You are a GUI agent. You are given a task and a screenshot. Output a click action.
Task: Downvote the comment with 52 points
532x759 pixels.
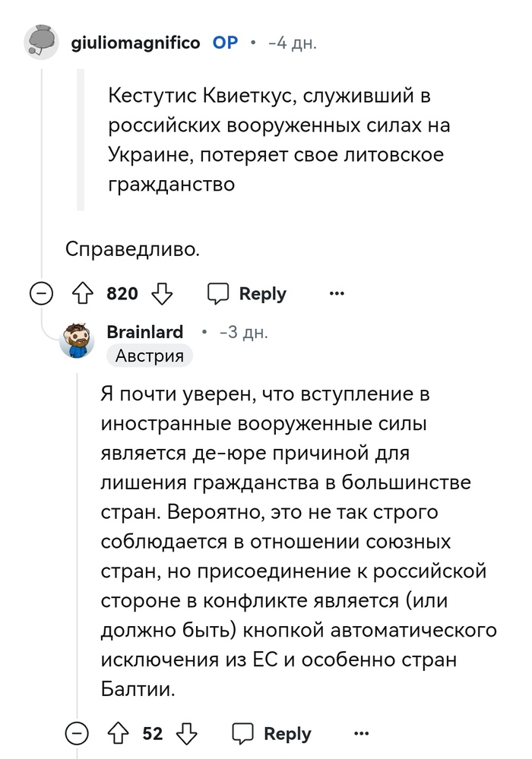coord(187,734)
